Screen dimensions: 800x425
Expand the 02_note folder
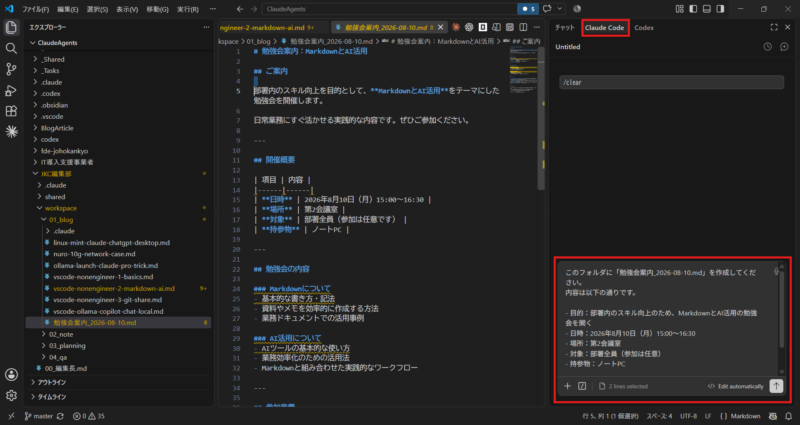pos(44,334)
